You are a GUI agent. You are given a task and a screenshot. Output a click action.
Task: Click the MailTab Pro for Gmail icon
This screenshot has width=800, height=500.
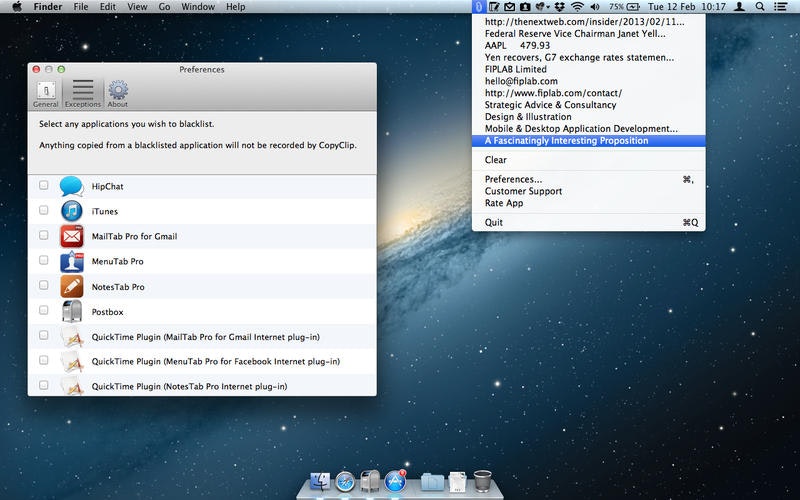click(71, 236)
